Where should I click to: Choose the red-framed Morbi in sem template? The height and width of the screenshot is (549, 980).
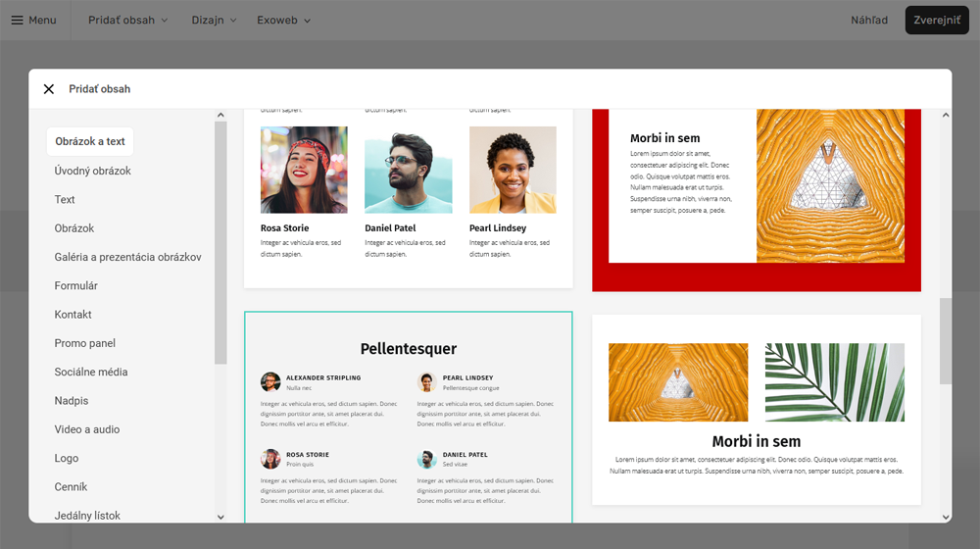(757, 200)
